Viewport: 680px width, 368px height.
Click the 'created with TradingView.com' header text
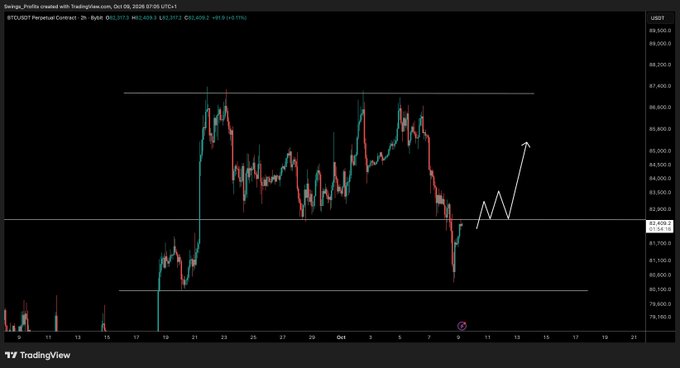pos(75,7)
